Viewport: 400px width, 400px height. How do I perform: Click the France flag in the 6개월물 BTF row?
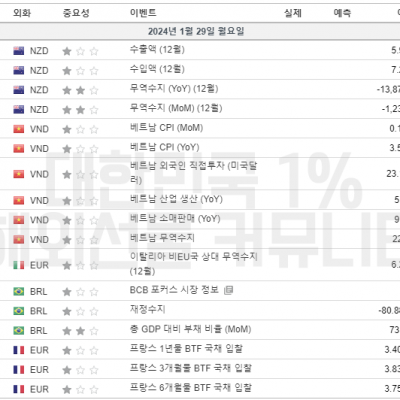[x=19, y=389]
